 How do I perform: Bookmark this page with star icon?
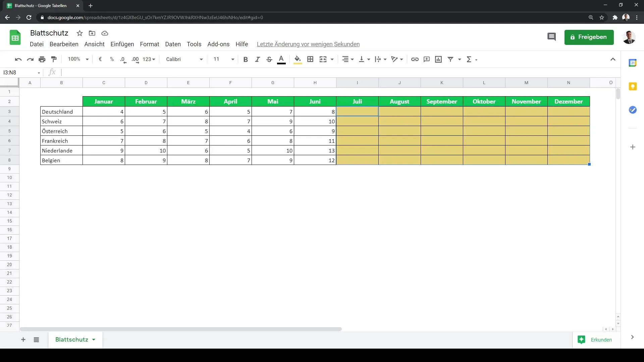tap(602, 17)
